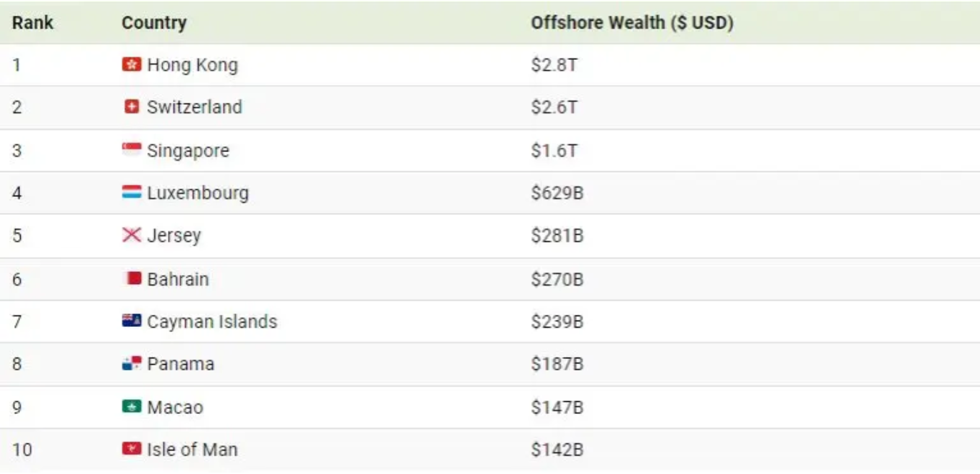Viewport: 980px width, 474px height.
Task: Click the Isle of Man flag icon
Action: [x=131, y=449]
